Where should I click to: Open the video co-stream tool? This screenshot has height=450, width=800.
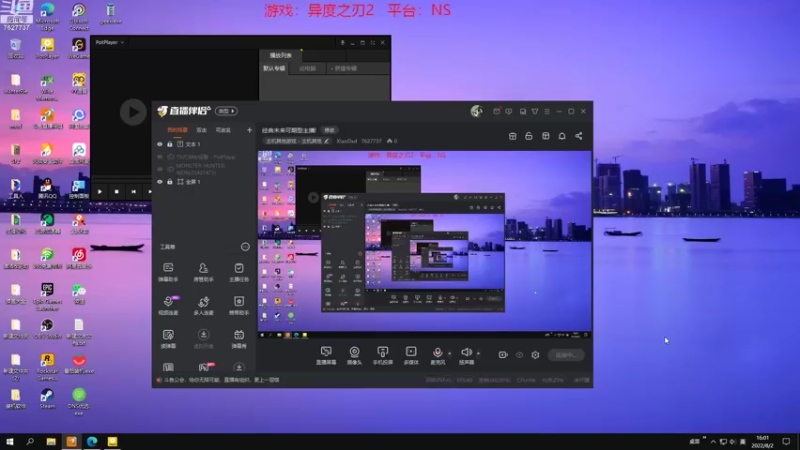click(x=168, y=305)
